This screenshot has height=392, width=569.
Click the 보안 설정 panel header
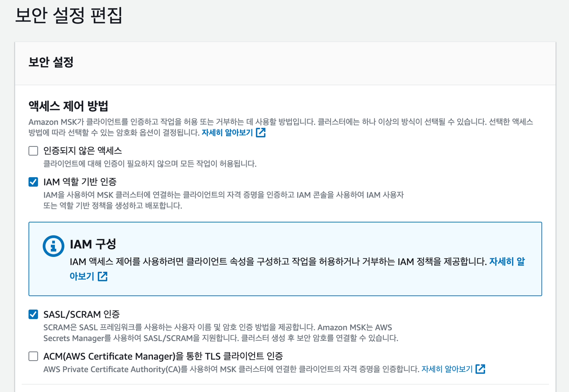click(51, 62)
